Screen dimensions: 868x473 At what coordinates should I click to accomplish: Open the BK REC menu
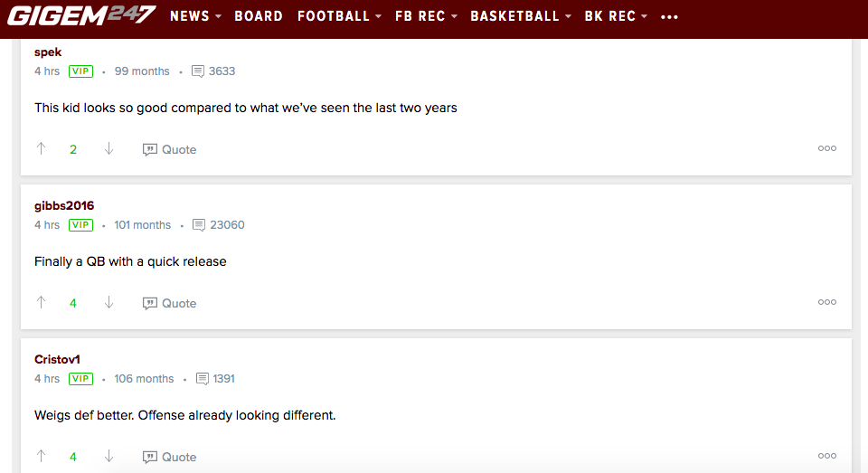(x=616, y=16)
